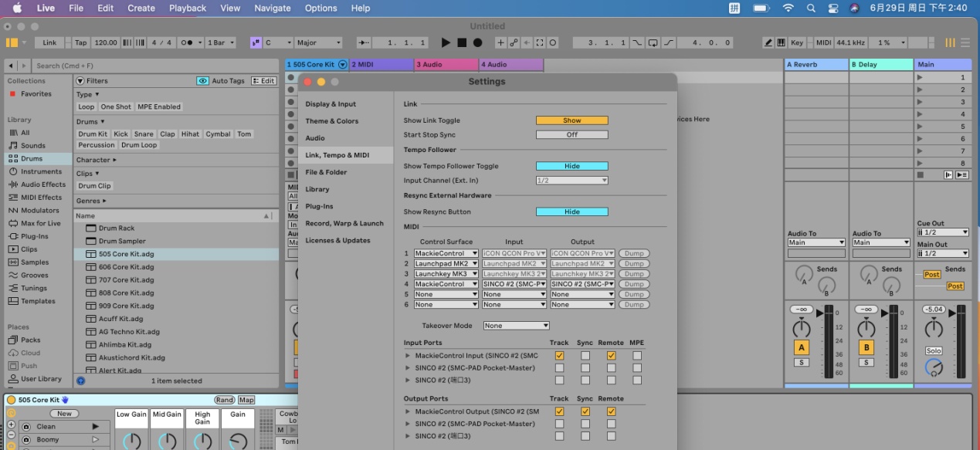Expand the Character filter section
Screen dimensions: 980x450
97,160
